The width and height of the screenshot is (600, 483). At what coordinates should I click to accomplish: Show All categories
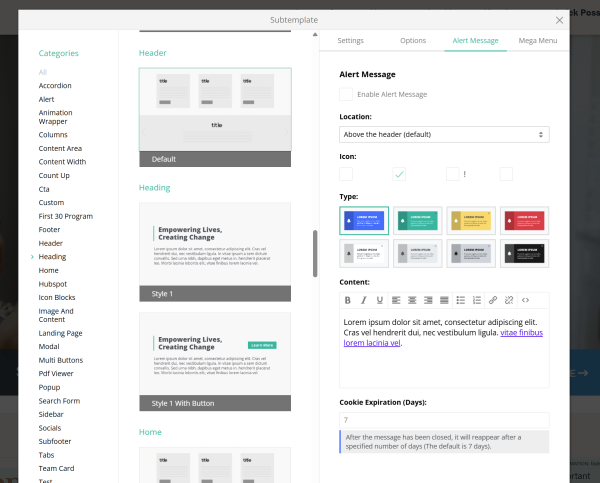coord(42,72)
